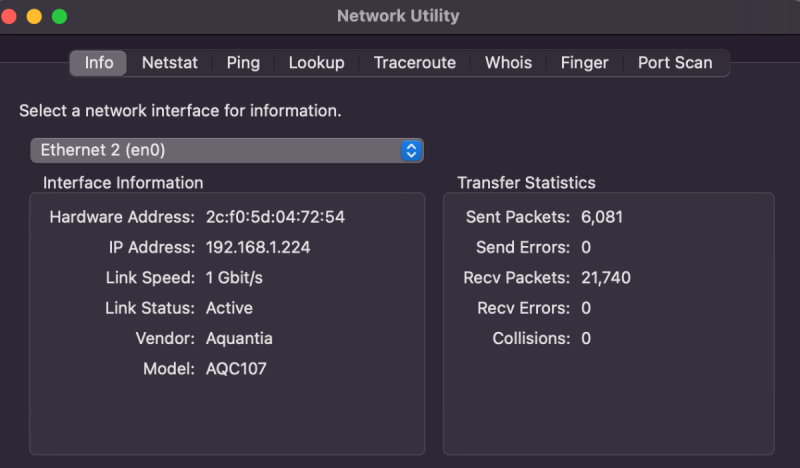Click the Network Utility window title

point(398,17)
